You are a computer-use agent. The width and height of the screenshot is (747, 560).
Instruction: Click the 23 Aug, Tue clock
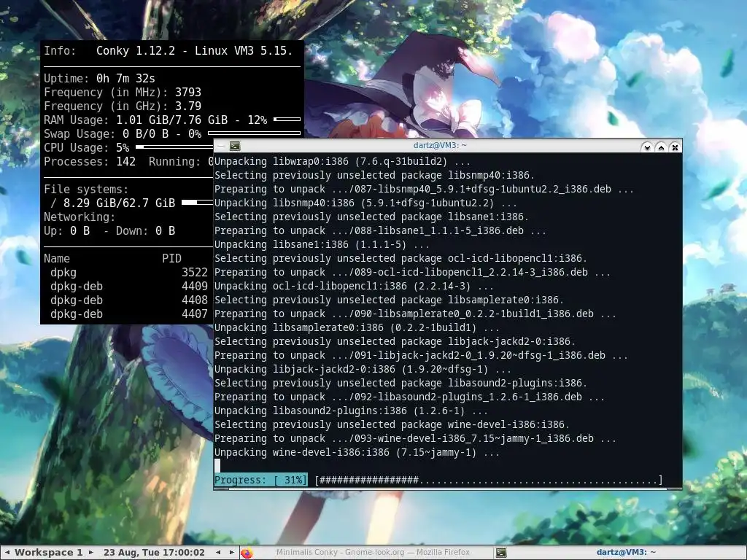(154, 553)
